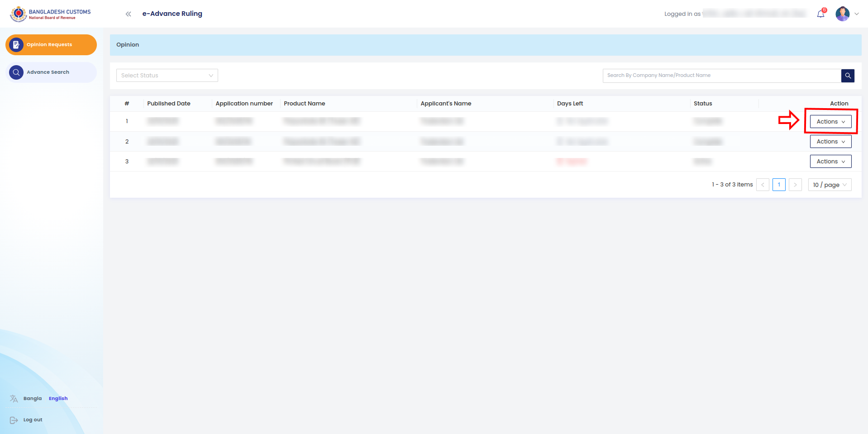This screenshot has height=434, width=868.
Task: Click the Opinion panel heading
Action: [128, 45]
